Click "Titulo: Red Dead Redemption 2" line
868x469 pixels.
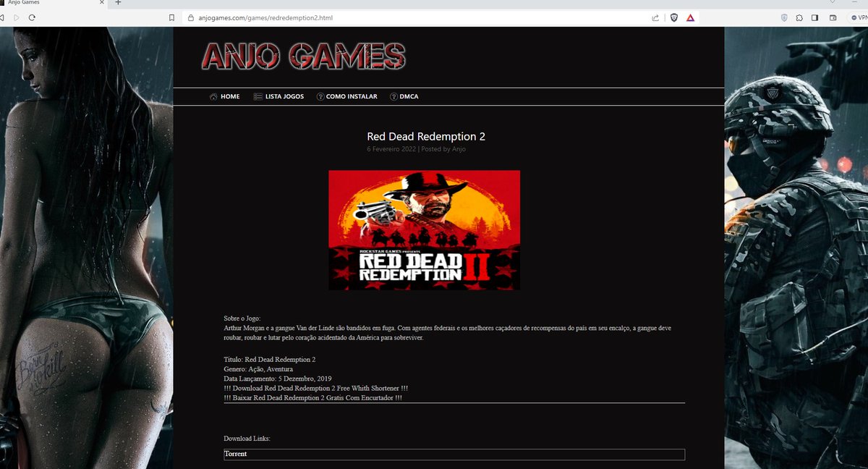point(270,360)
